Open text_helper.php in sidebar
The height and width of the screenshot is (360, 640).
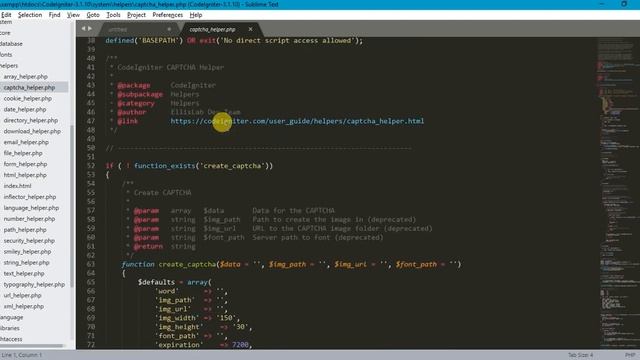(24, 273)
